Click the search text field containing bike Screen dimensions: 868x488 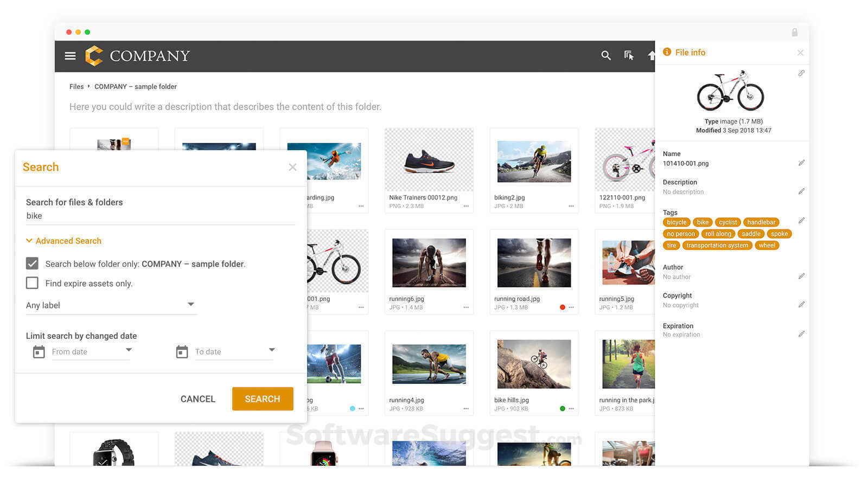(160, 216)
